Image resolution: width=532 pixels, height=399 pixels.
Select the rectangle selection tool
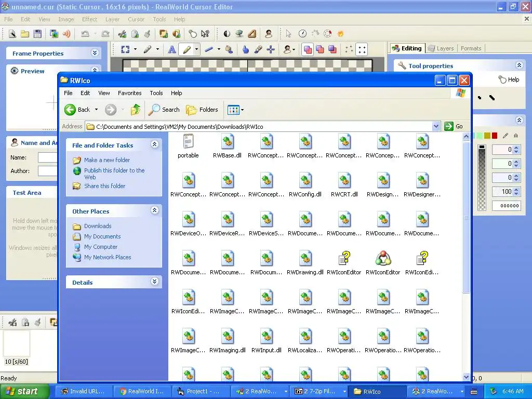coord(125,49)
